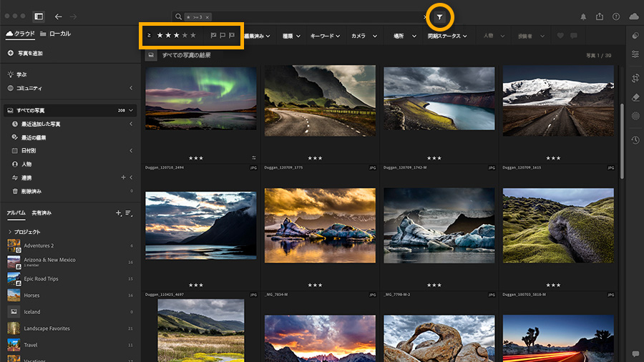This screenshot has height=362, width=644.
Task: Switch to アルバム tab
Action: pos(16,212)
